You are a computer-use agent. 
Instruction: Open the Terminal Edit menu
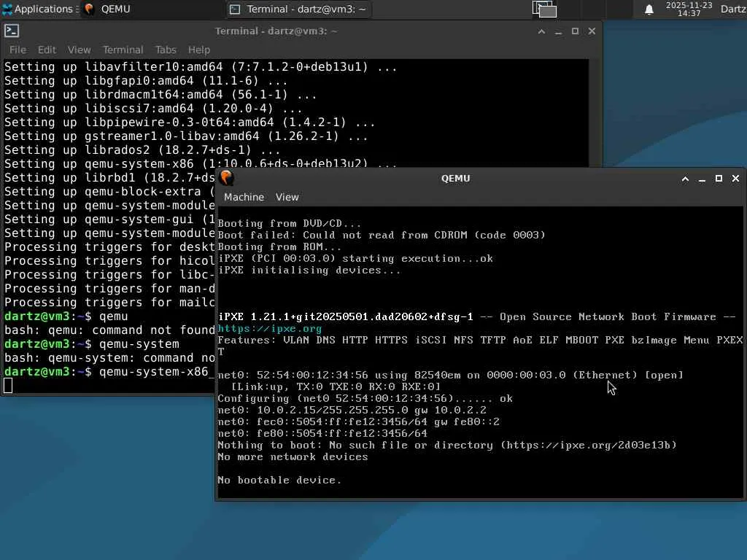tap(47, 50)
